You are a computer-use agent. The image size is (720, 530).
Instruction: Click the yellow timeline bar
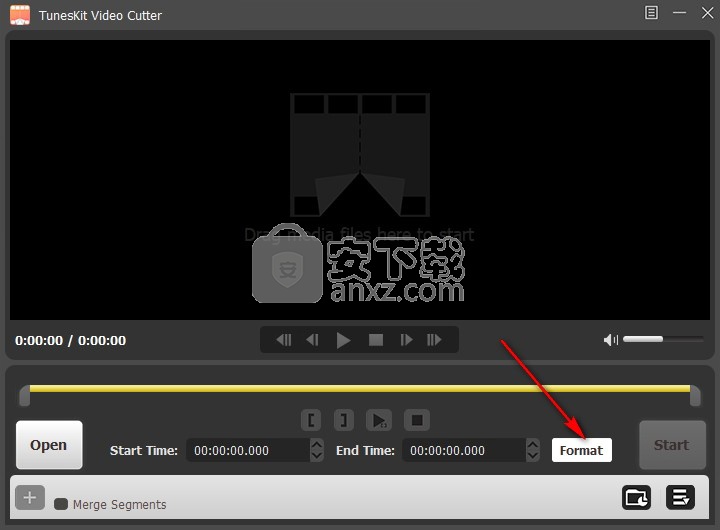(360, 389)
